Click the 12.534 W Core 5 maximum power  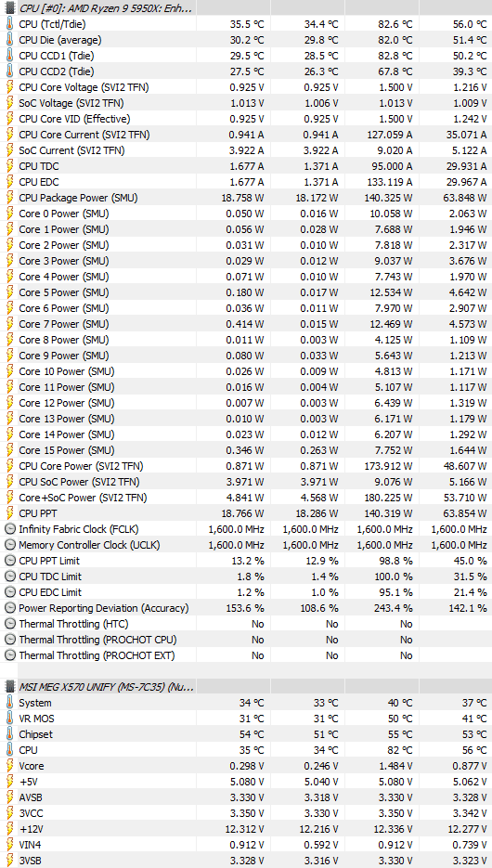coord(391,292)
